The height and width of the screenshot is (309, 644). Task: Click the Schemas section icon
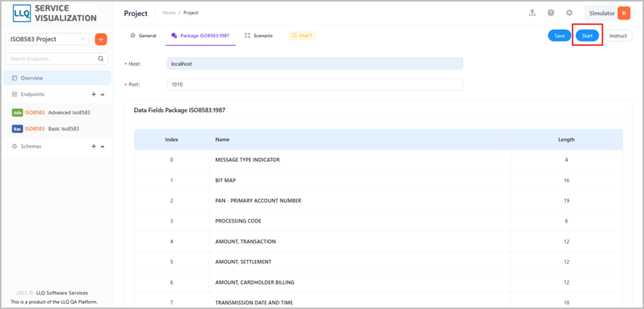14,146
